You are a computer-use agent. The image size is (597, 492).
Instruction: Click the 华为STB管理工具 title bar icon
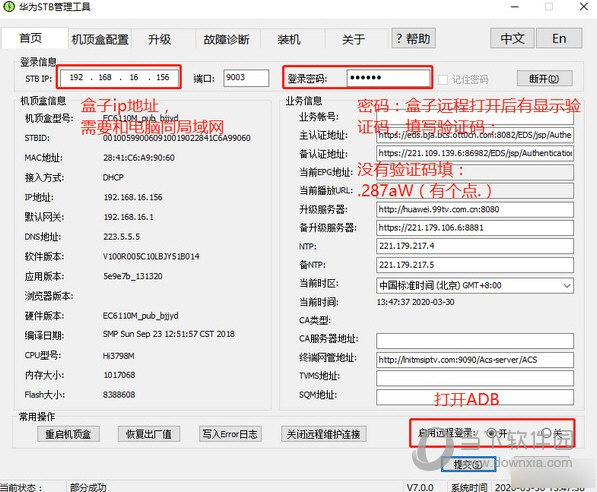[x=8, y=6]
